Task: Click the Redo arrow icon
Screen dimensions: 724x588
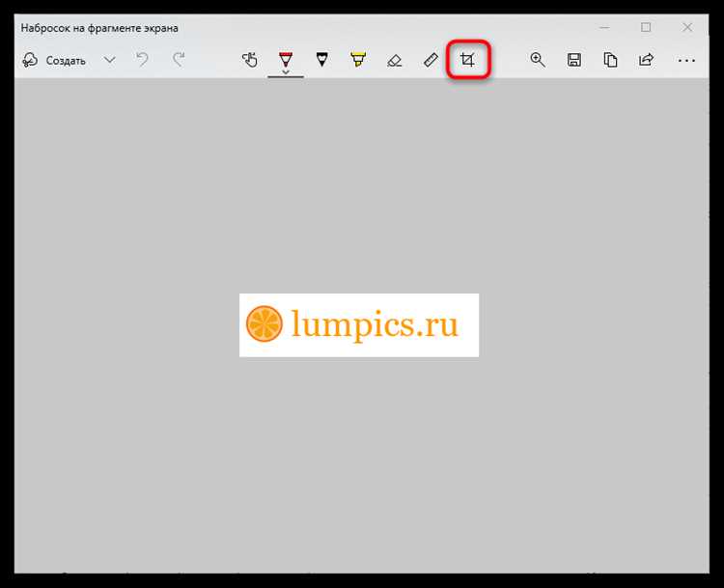Action: click(x=179, y=60)
